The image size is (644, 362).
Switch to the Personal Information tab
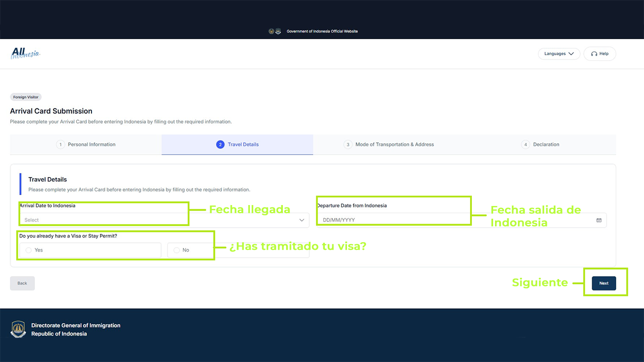pyautogui.click(x=86, y=145)
